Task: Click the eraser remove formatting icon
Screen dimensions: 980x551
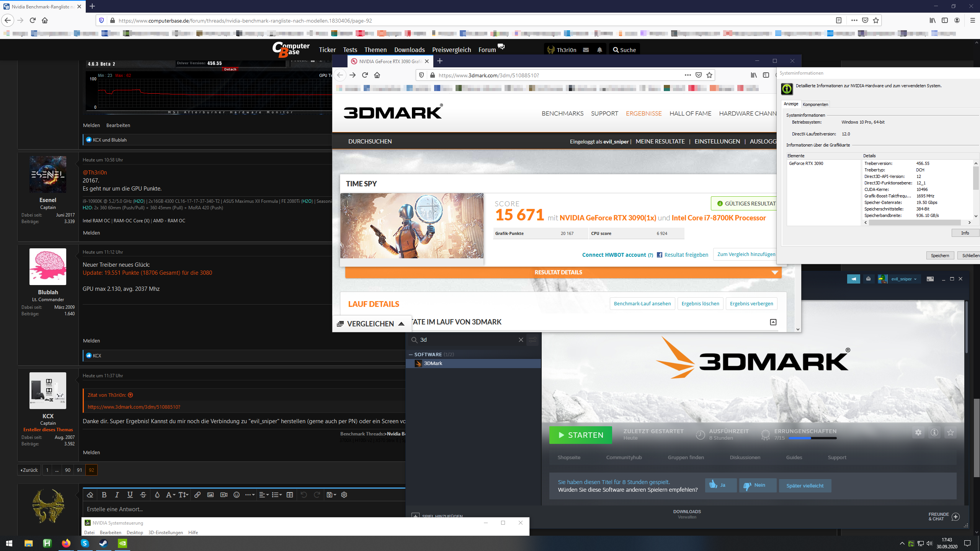Action: [x=90, y=495]
